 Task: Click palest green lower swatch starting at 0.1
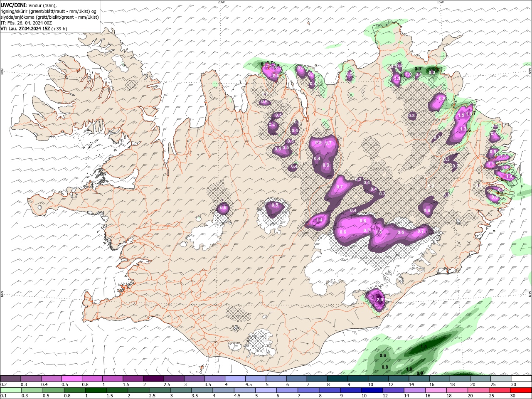(11, 390)
